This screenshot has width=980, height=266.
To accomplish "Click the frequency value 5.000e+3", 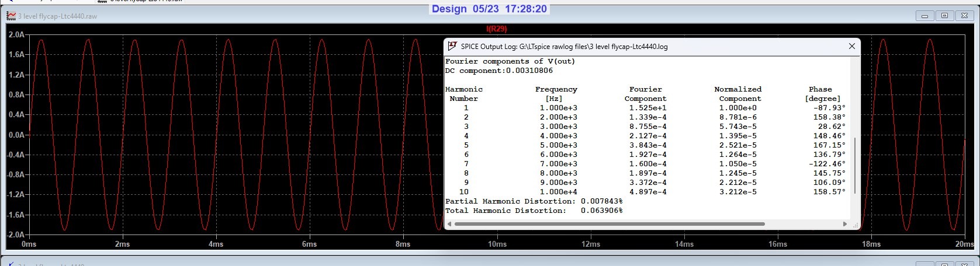I will [x=558, y=145].
